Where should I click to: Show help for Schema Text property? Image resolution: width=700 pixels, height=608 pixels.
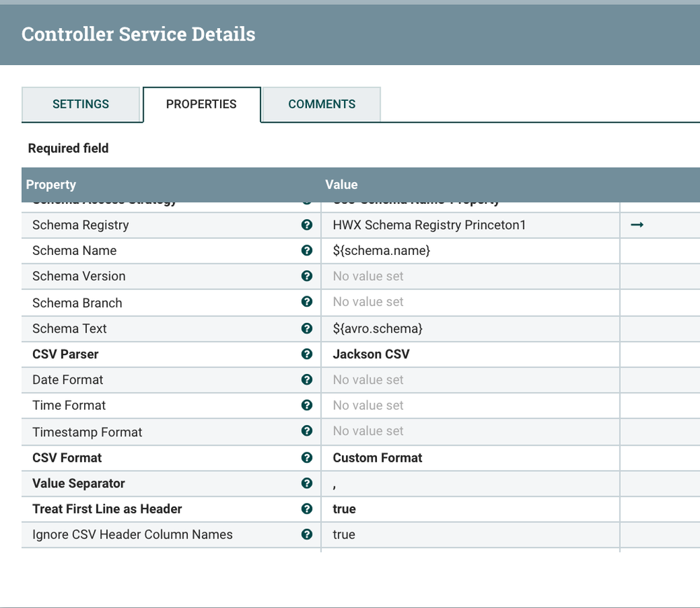tap(307, 329)
